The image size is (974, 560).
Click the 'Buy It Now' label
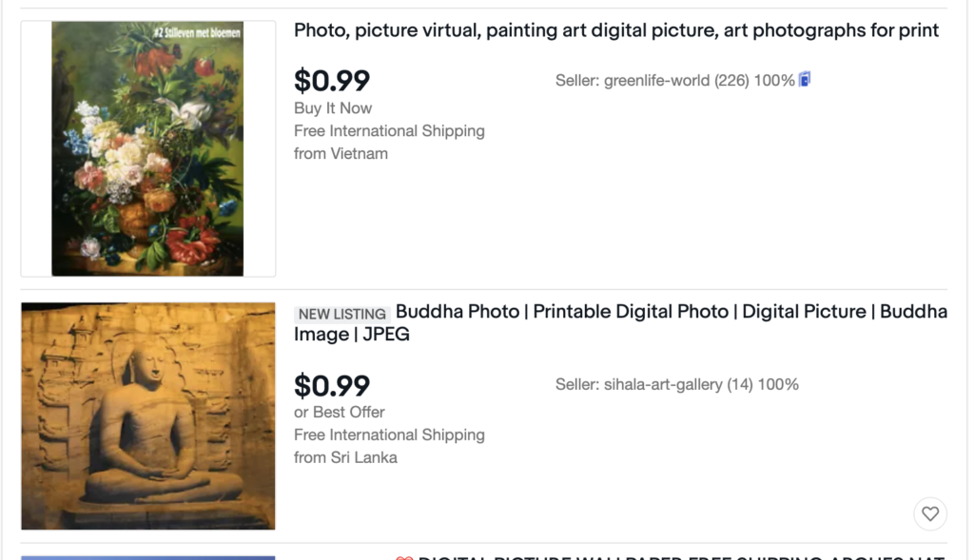pos(333,108)
